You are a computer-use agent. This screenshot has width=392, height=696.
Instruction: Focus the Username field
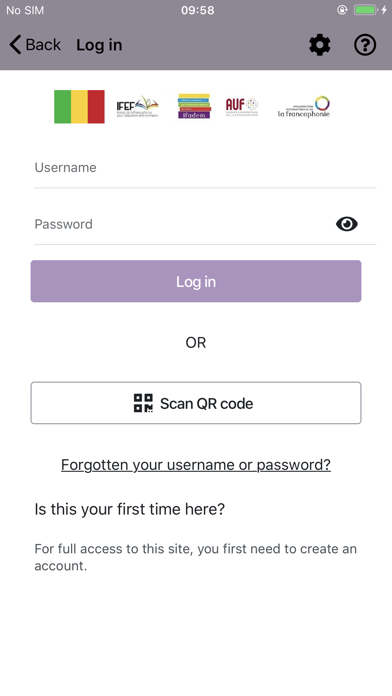(205, 168)
